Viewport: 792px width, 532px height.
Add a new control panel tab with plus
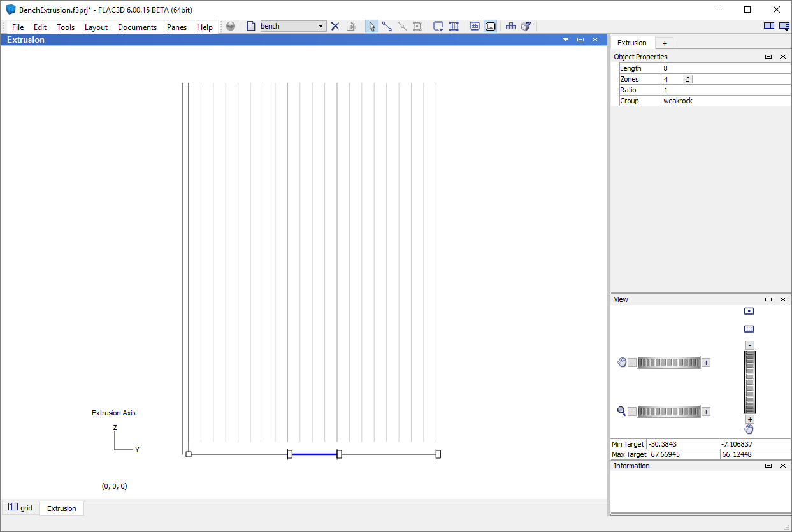click(664, 43)
